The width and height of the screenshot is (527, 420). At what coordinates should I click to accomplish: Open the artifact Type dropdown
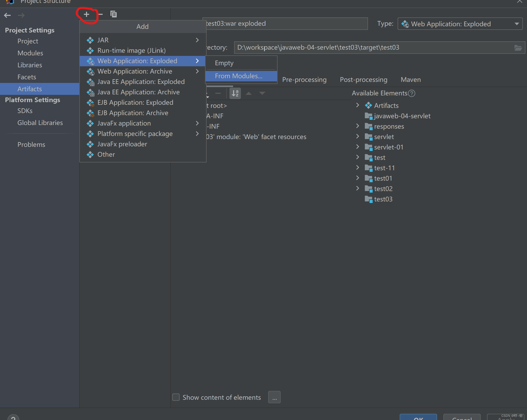(460, 24)
